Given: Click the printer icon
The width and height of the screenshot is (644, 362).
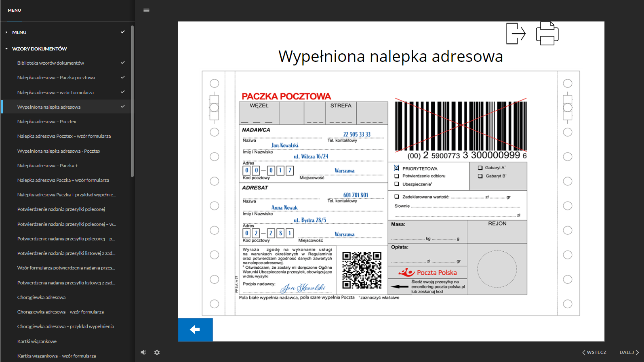Looking at the screenshot, I should (x=547, y=34).
